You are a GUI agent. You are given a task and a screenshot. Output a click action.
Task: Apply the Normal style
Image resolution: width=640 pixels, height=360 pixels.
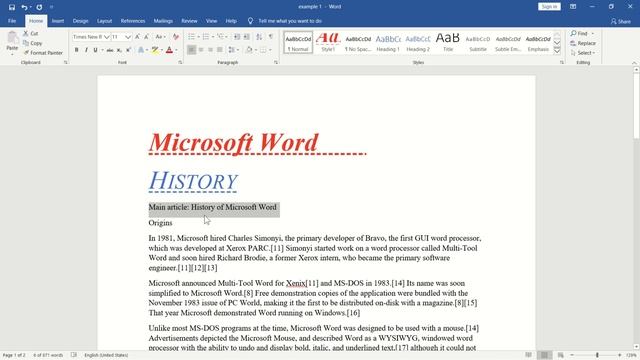[x=298, y=42]
